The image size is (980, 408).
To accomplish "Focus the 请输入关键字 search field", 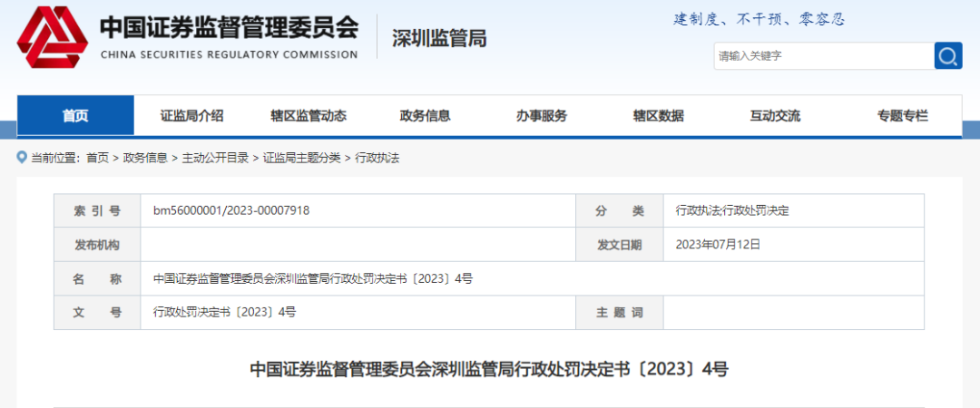I will point(824,56).
